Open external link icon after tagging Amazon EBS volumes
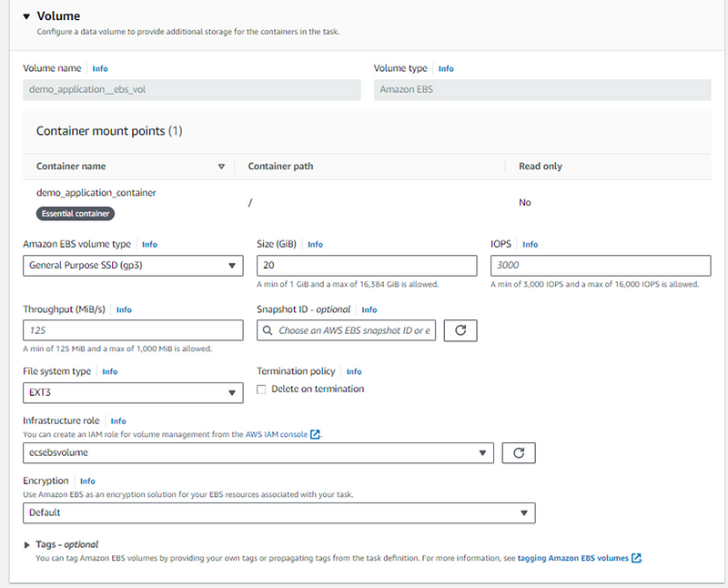 [x=636, y=558]
